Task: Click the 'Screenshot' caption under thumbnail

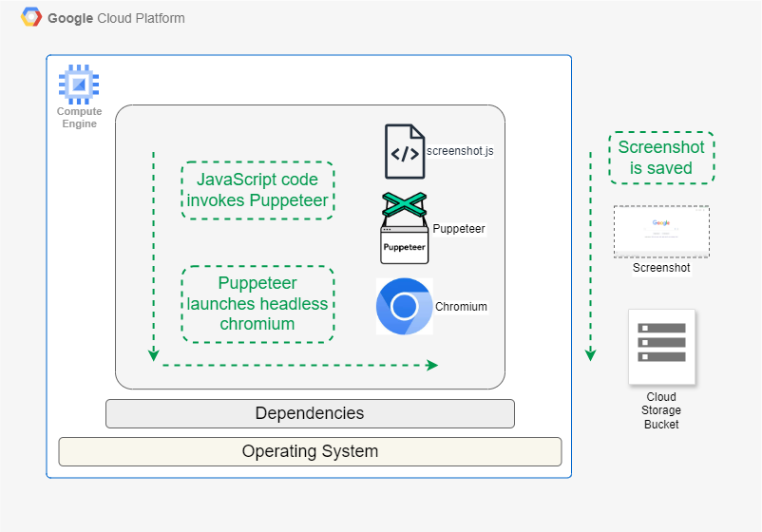Action: tap(661, 268)
